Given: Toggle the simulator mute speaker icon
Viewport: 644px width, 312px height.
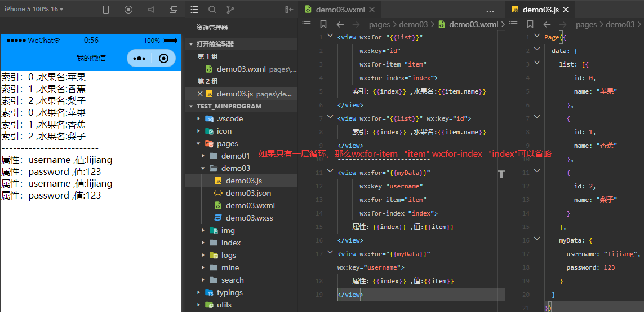Looking at the screenshot, I should [151, 10].
